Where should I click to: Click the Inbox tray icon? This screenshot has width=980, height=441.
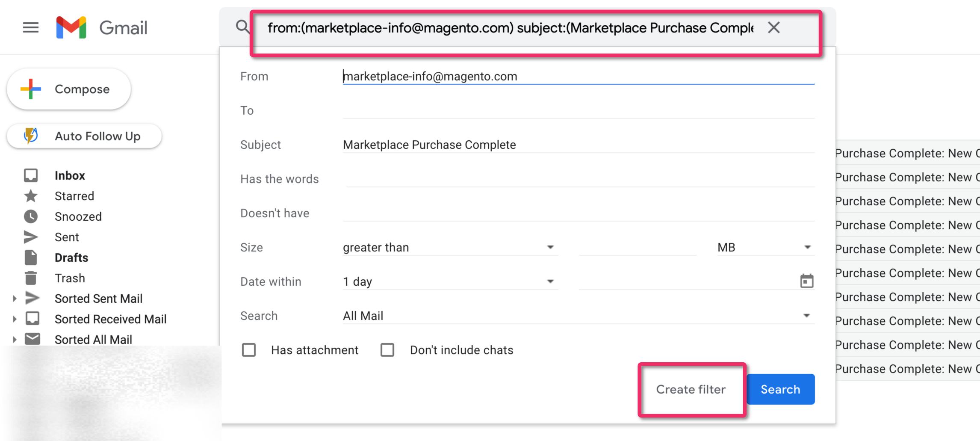click(31, 175)
